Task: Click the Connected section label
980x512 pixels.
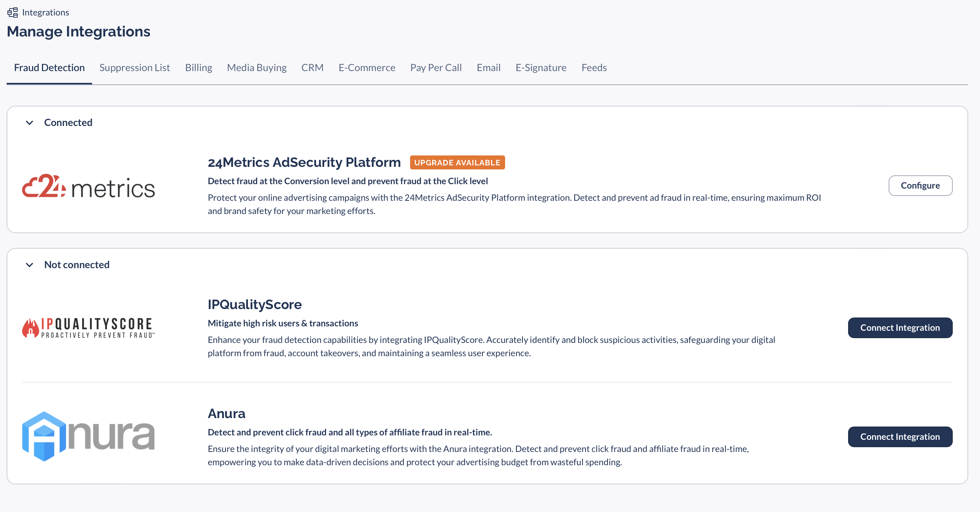Action: pos(68,123)
